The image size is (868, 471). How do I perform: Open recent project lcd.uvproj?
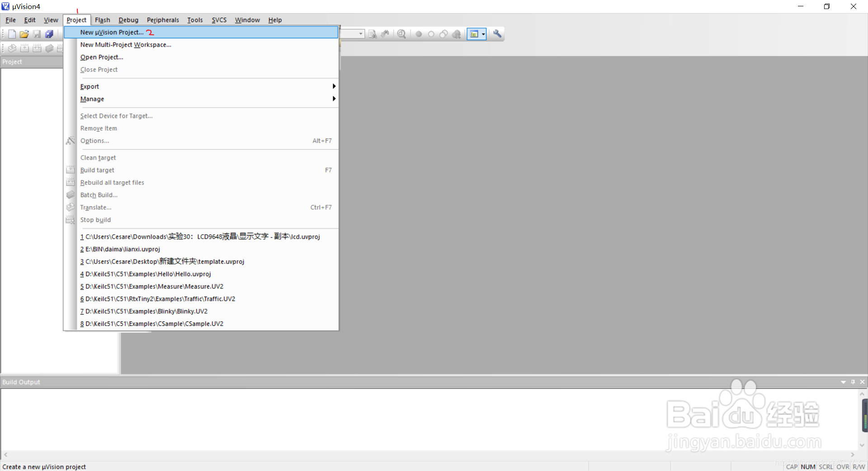pyautogui.click(x=201, y=237)
